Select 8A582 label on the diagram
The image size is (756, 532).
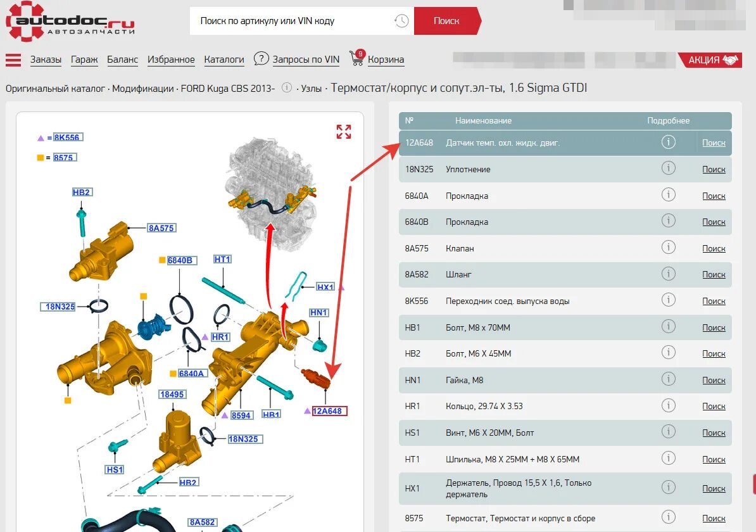tap(203, 522)
